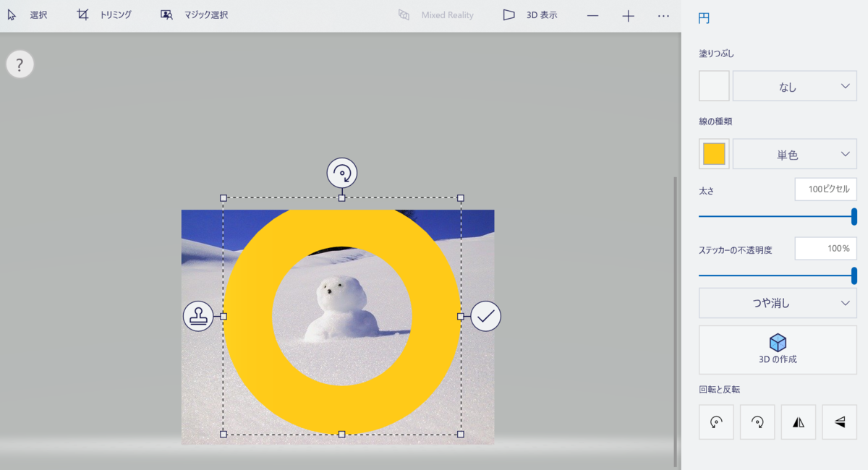The height and width of the screenshot is (470, 868).
Task: Open the help question mark button
Action: point(20,65)
